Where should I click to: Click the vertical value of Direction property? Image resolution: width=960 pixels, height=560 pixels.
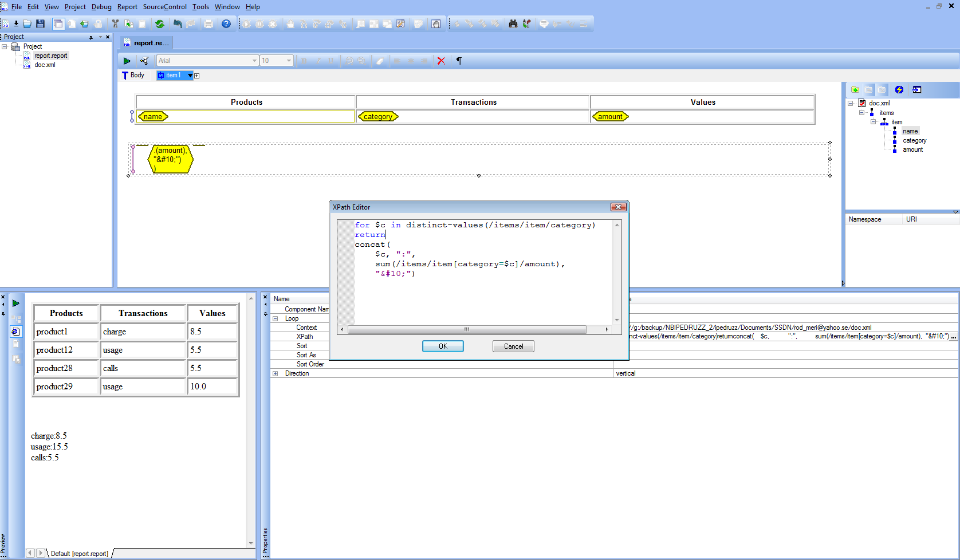[x=625, y=373]
